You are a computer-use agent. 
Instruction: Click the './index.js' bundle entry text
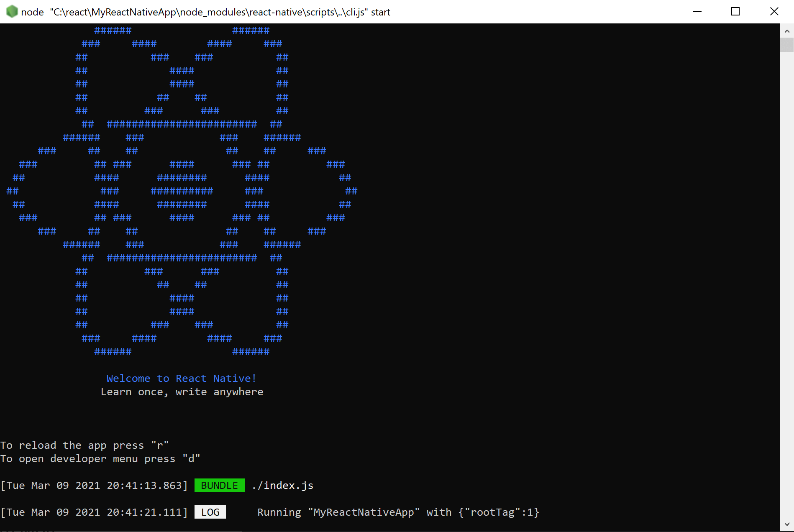[282, 485]
